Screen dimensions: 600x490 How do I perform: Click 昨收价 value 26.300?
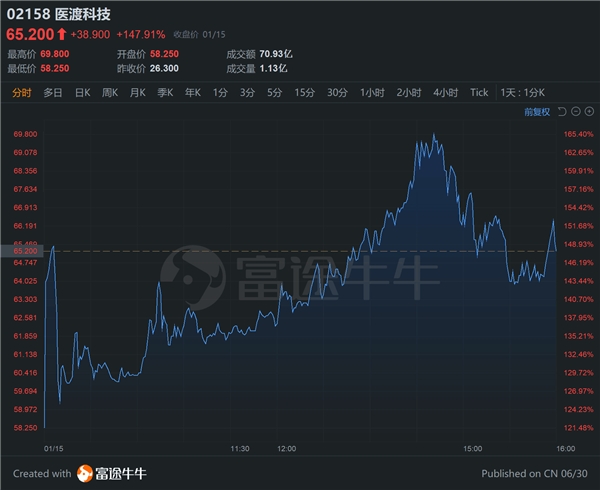[x=164, y=68]
